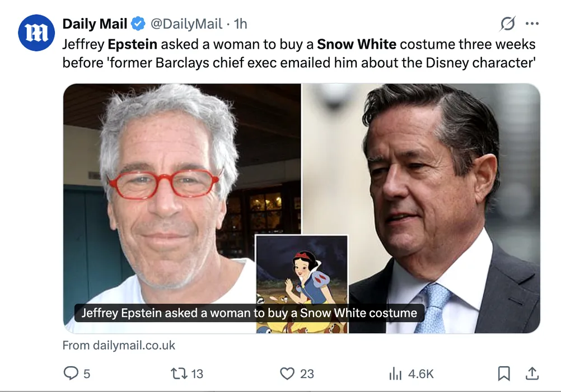Click the Snow White costume caption overlay
Screen dimensions: 561x392
point(249,312)
